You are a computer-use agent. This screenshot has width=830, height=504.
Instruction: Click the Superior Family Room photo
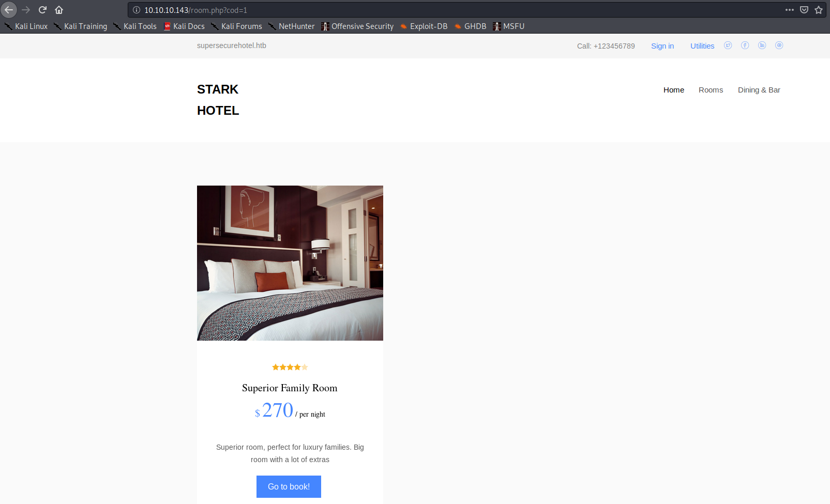(x=290, y=263)
